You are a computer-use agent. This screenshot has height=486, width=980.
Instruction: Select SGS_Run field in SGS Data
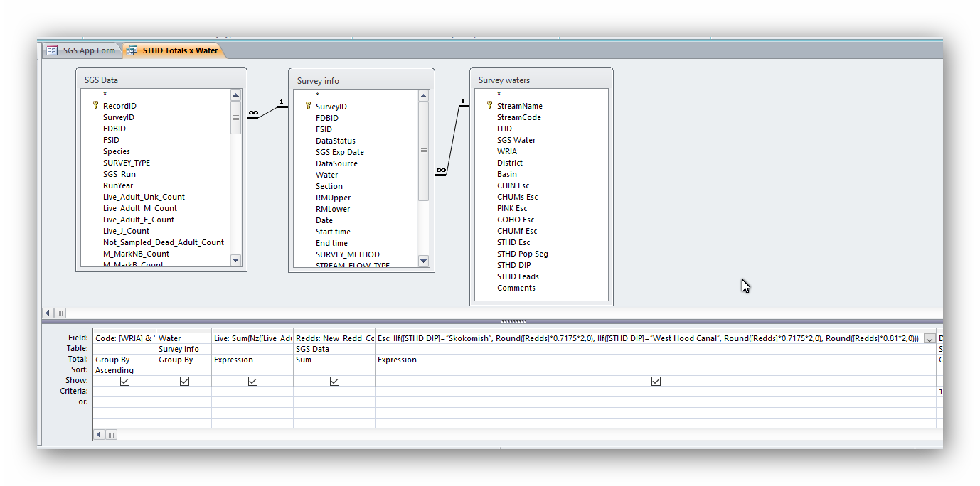click(119, 174)
